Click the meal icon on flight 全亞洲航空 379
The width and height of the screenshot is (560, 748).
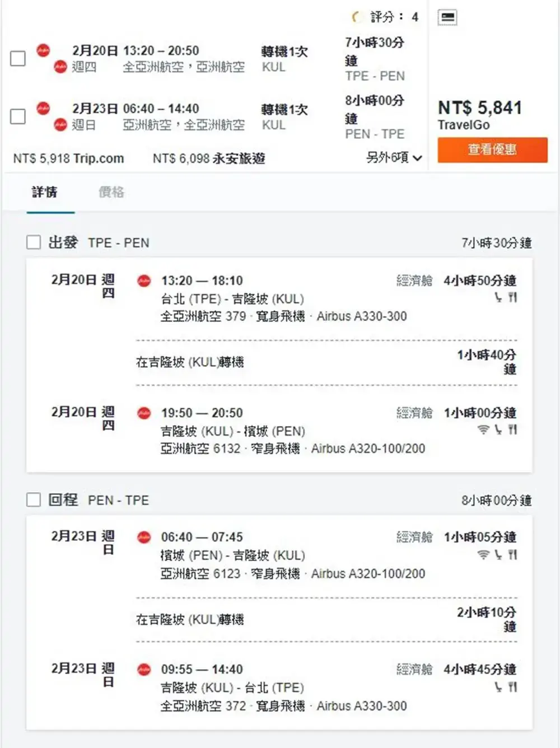point(512,297)
